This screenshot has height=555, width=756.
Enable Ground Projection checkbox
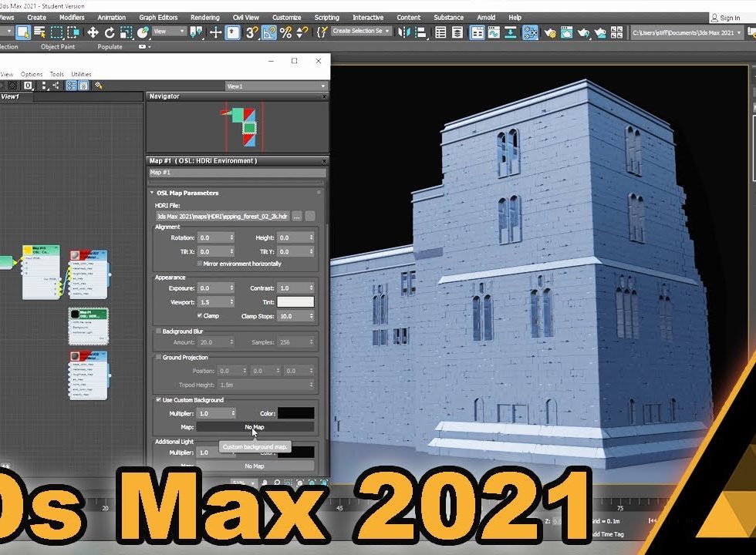[x=158, y=357]
